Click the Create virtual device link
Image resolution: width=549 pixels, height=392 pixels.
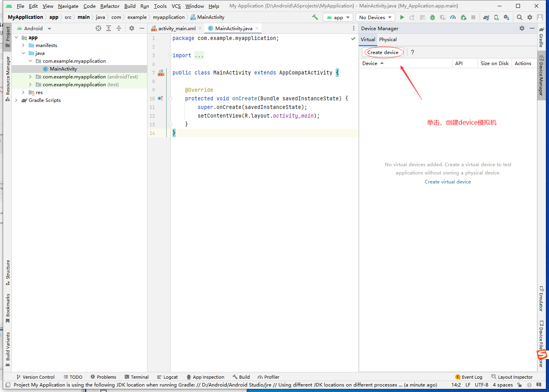448,182
